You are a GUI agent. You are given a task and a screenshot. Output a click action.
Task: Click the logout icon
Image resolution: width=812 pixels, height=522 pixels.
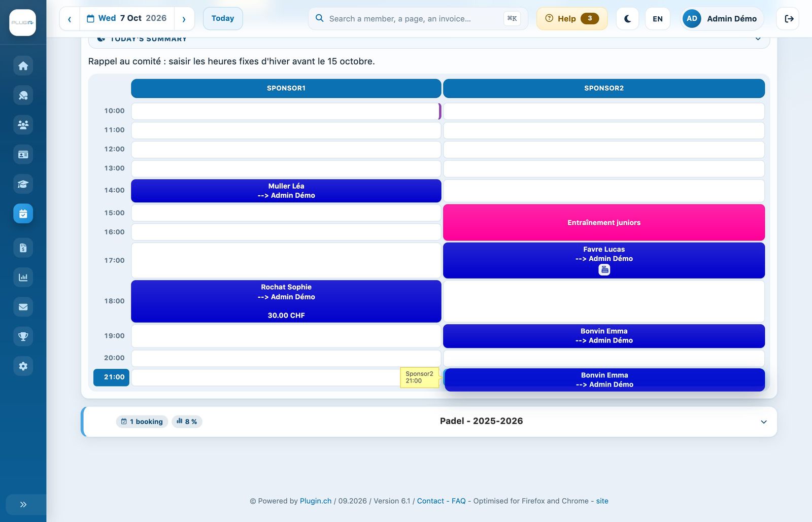click(789, 19)
